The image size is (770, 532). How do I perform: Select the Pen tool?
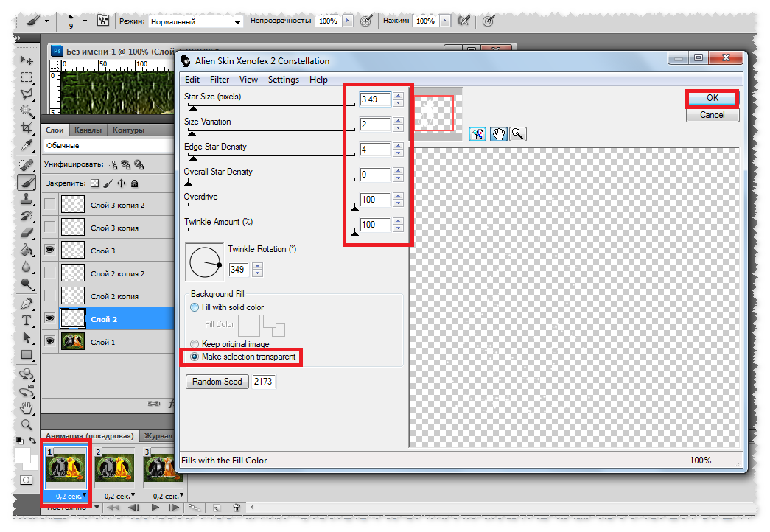[x=27, y=304]
